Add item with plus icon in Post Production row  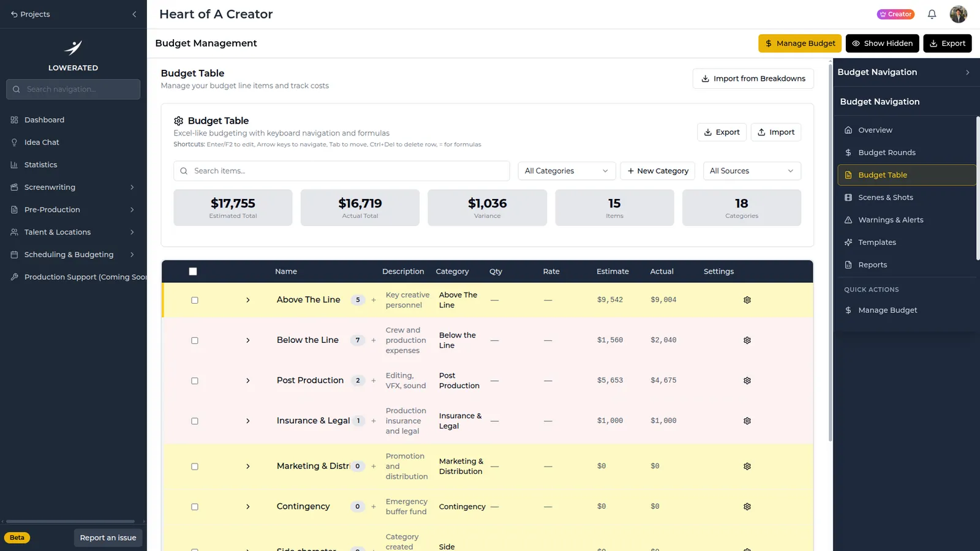374,381
